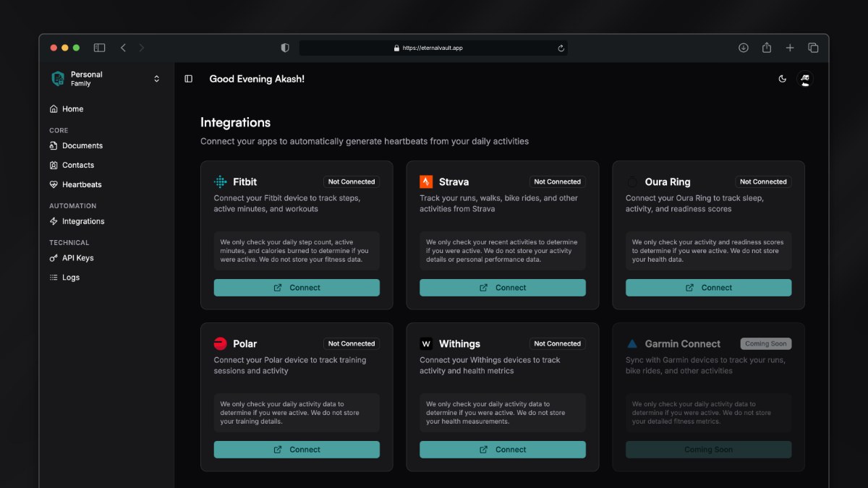Click Withings Not Connected badge

coord(558,344)
